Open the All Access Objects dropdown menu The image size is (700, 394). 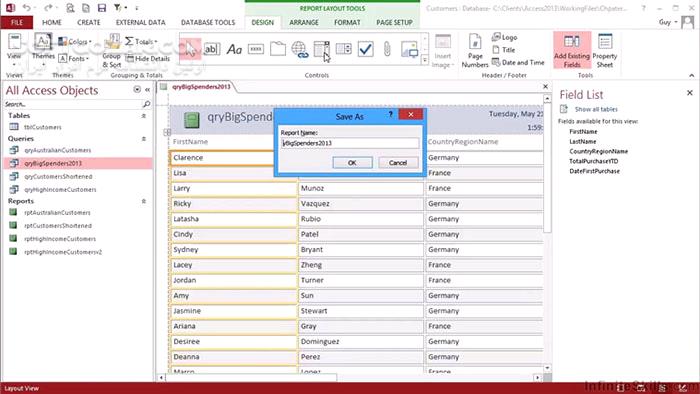(137, 90)
